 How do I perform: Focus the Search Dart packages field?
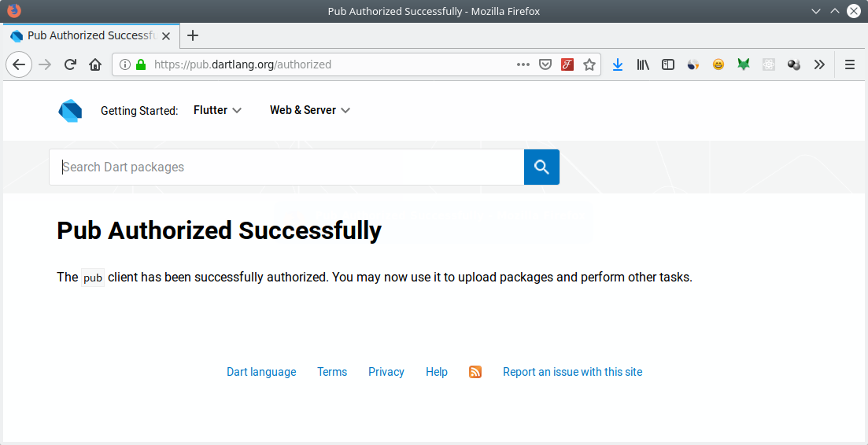click(286, 167)
